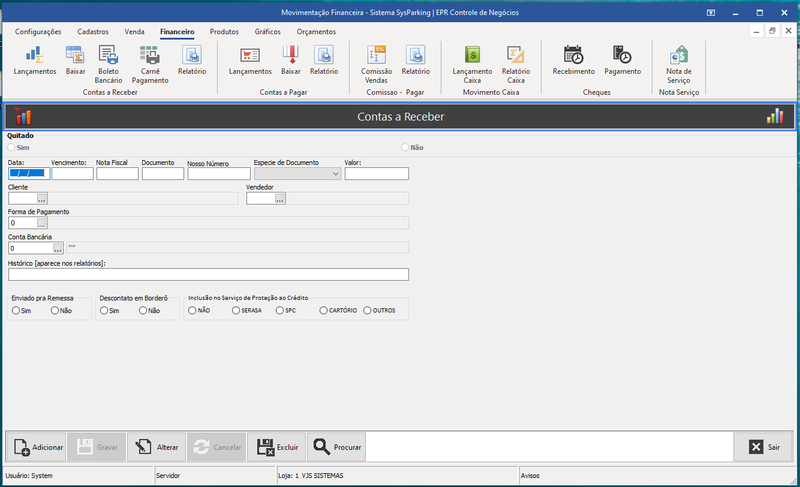800x487 pixels.
Task: Click the Vencimento input field
Action: point(72,173)
